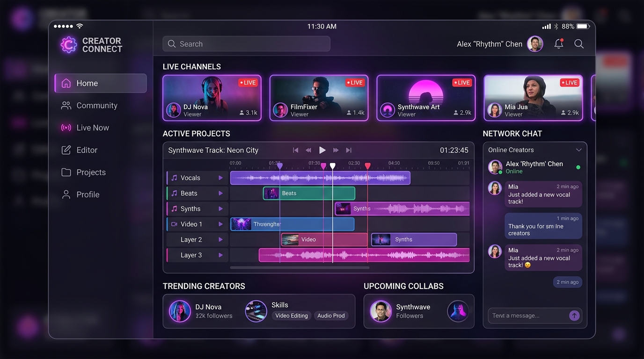The width and height of the screenshot is (644, 359).
Task: Open DJ Nova live channel thumbnail
Action: coord(212,98)
